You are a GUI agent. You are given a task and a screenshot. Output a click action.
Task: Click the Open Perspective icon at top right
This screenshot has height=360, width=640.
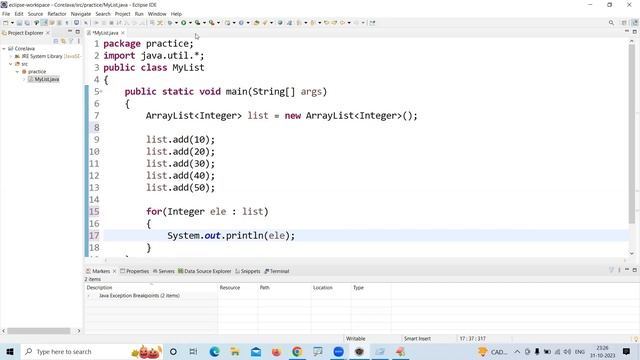click(x=624, y=23)
